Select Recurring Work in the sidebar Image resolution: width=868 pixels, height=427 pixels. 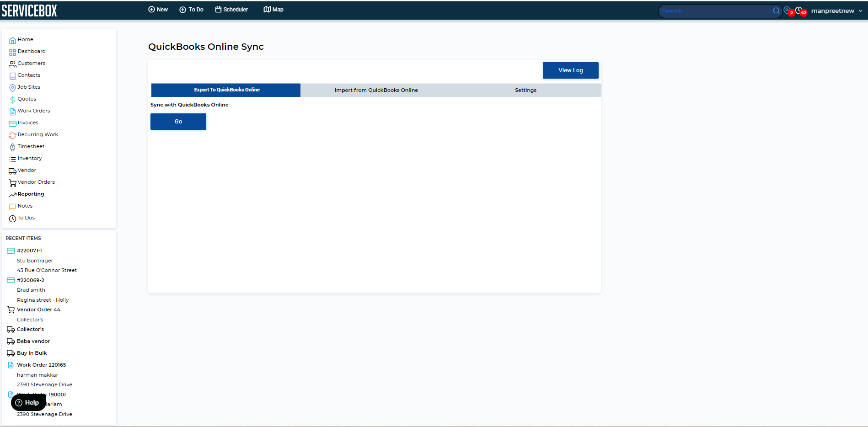pos(38,134)
